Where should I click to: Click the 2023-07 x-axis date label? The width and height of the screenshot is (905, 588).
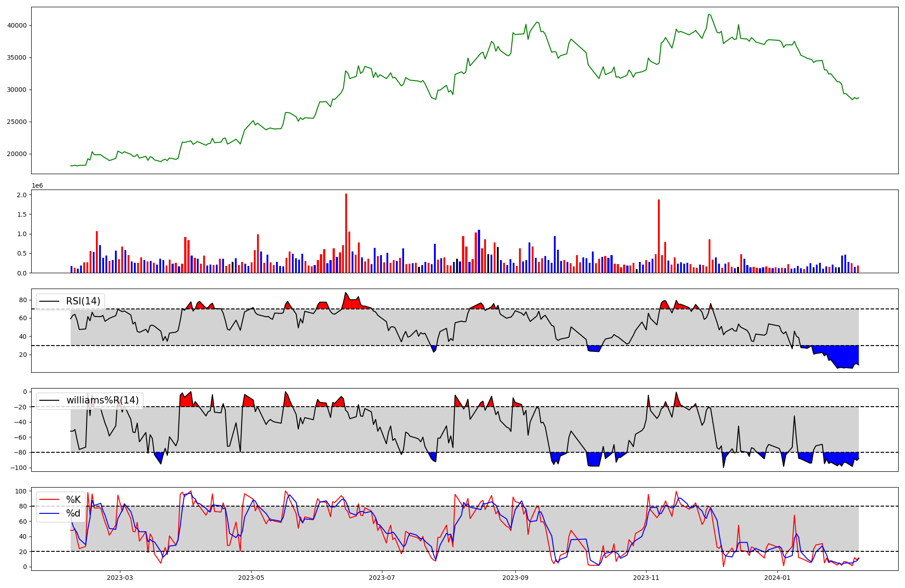click(382, 578)
